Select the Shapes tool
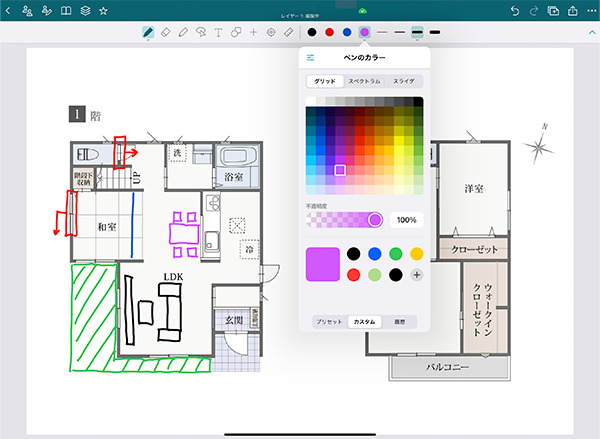 point(236,33)
